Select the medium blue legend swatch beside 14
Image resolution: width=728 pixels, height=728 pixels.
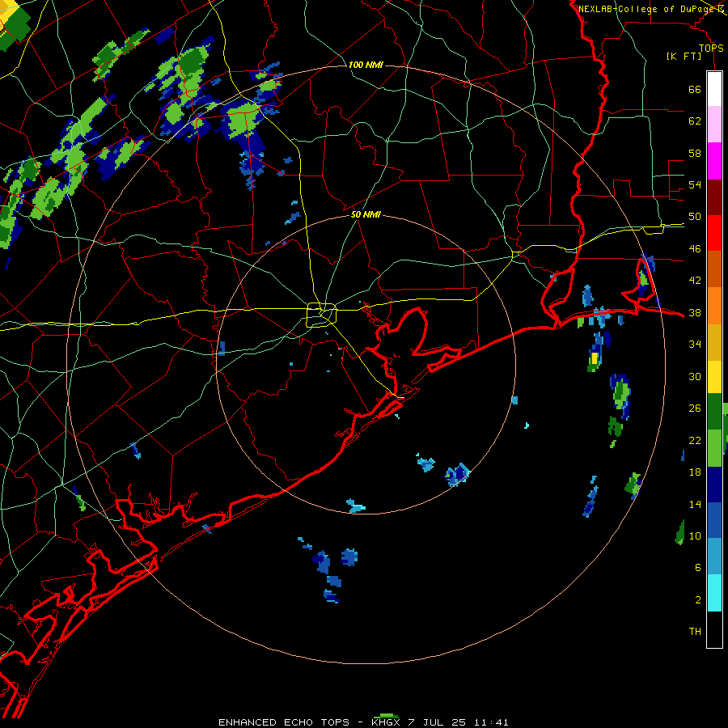(714, 520)
